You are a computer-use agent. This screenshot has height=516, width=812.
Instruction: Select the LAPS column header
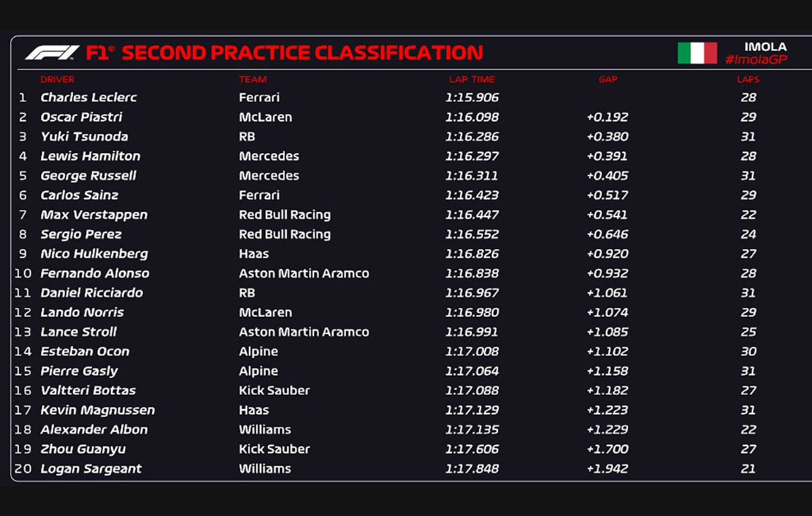[748, 79]
